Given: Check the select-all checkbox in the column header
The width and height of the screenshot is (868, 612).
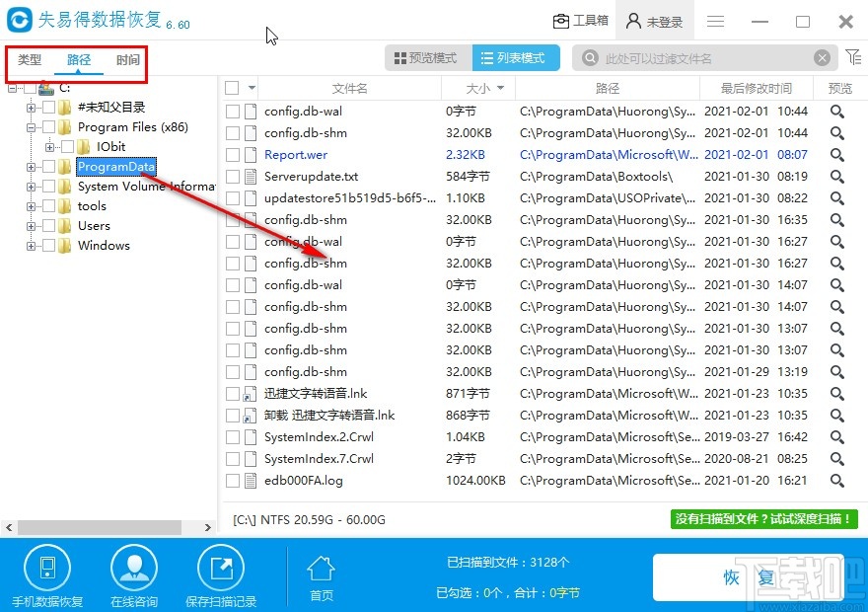Looking at the screenshot, I should [233, 87].
